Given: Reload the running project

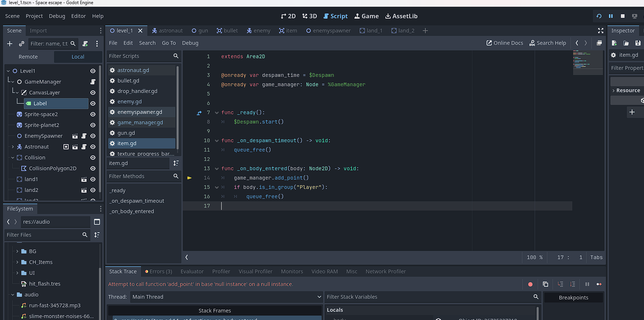Looking at the screenshot, I should [599, 16].
